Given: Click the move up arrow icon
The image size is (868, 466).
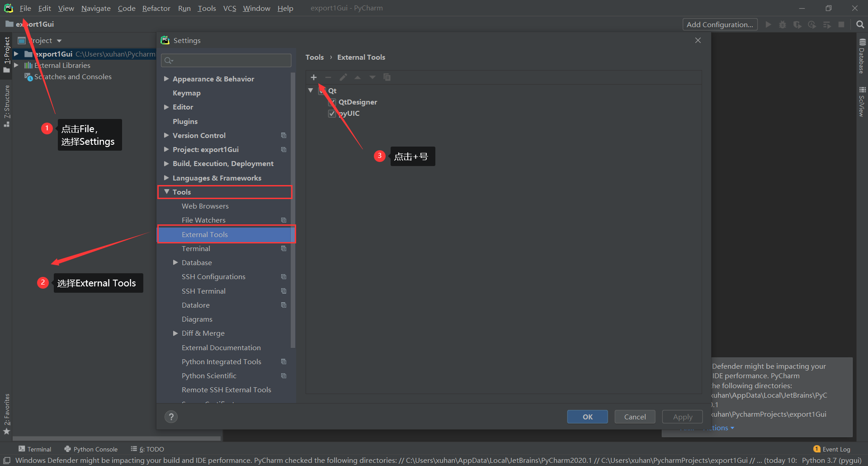Looking at the screenshot, I should 358,77.
